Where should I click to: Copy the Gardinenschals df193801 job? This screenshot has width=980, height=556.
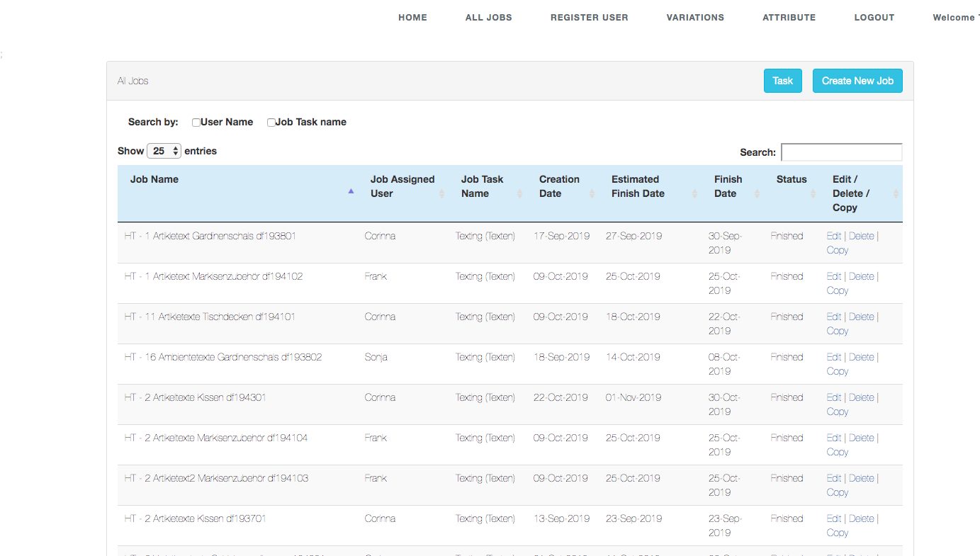click(838, 250)
